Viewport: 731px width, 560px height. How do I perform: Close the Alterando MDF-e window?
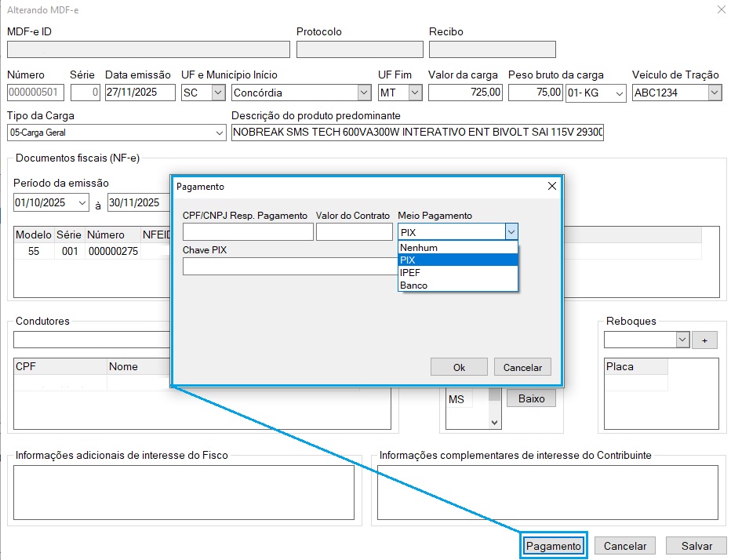coord(721,9)
